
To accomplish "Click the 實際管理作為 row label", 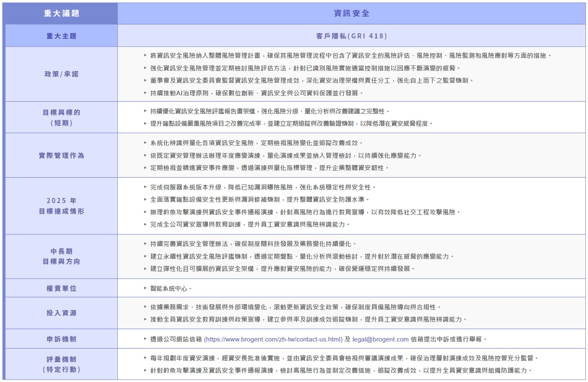I will (x=62, y=155).
